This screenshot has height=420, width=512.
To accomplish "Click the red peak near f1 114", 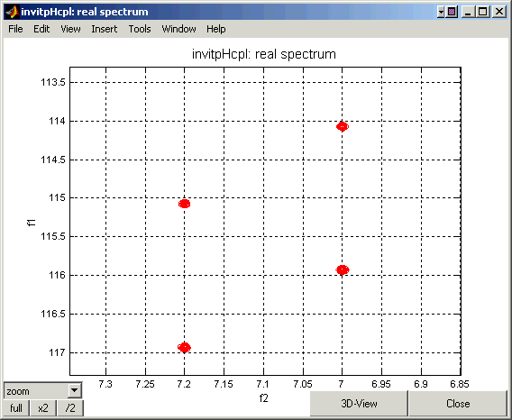I will click(343, 126).
